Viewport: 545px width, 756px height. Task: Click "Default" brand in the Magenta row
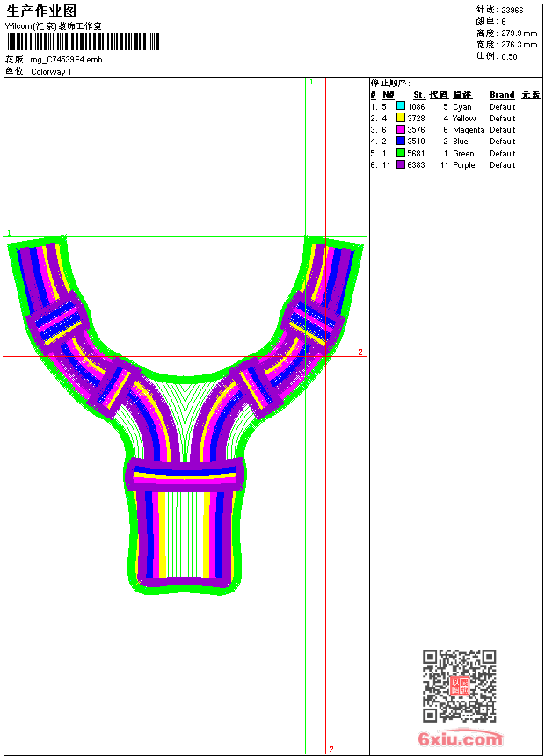503,130
